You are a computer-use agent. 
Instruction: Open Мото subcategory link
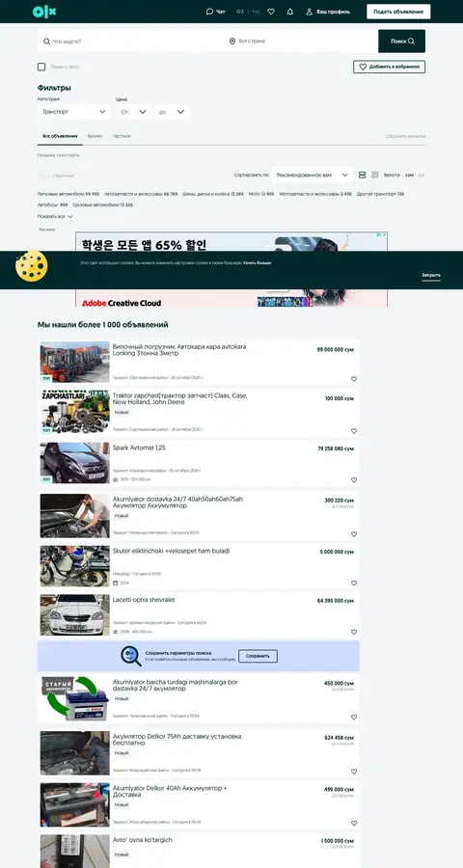[261, 194]
